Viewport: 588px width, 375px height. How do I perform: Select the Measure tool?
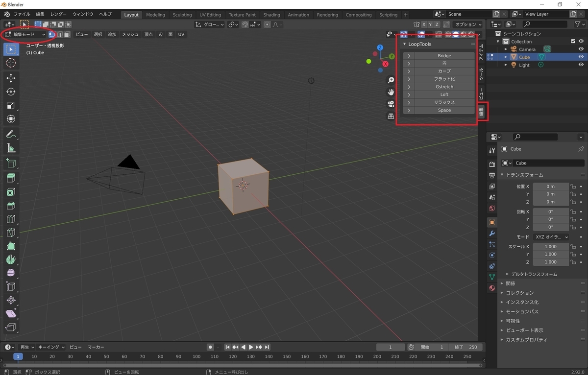click(x=11, y=148)
